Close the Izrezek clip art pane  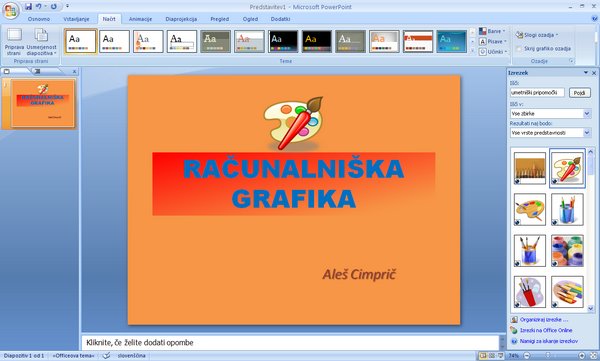[594, 72]
